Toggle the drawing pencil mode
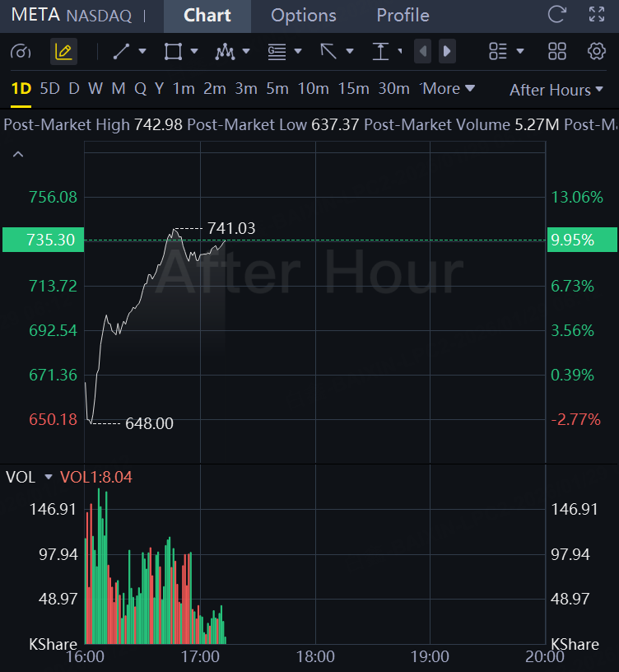This screenshot has height=672, width=619. point(63,52)
